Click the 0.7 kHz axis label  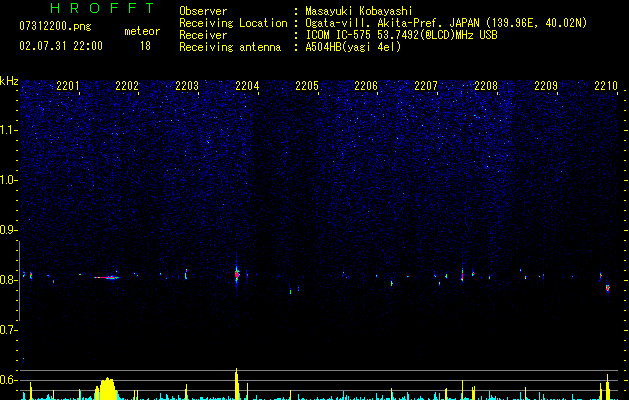coord(8,330)
